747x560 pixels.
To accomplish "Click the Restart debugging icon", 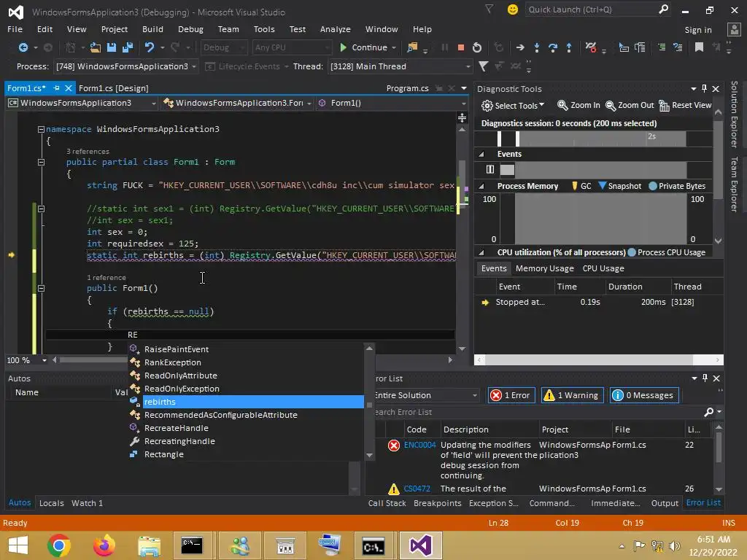I will pyautogui.click(x=477, y=47).
